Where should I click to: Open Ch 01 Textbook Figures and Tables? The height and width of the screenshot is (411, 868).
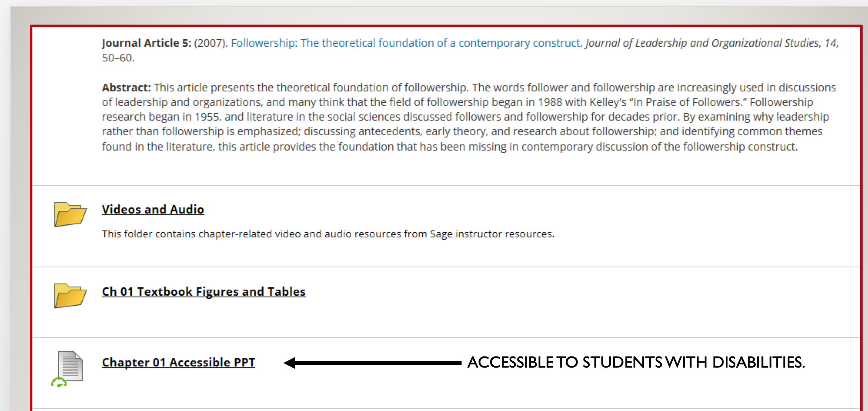[x=203, y=292]
